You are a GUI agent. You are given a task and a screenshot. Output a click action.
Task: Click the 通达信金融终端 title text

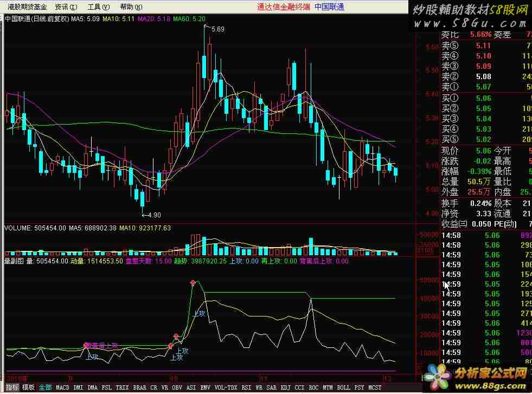click(x=283, y=7)
